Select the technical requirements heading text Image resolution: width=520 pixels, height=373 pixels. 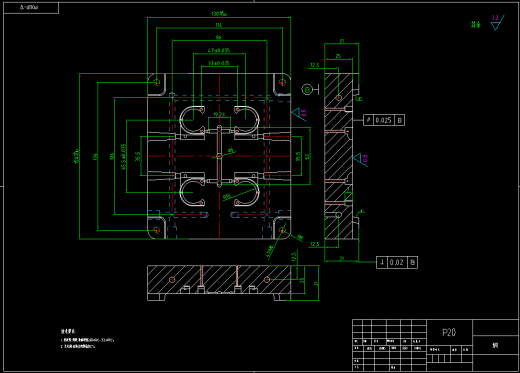(x=68, y=331)
